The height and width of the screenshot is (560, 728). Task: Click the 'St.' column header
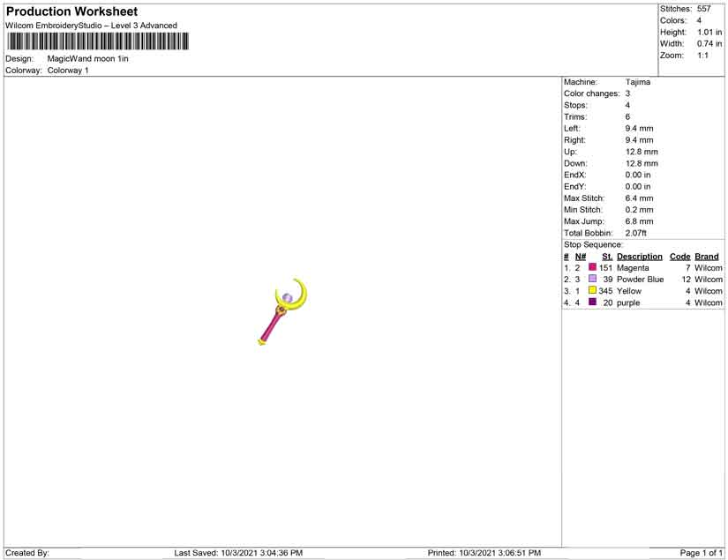coord(607,257)
